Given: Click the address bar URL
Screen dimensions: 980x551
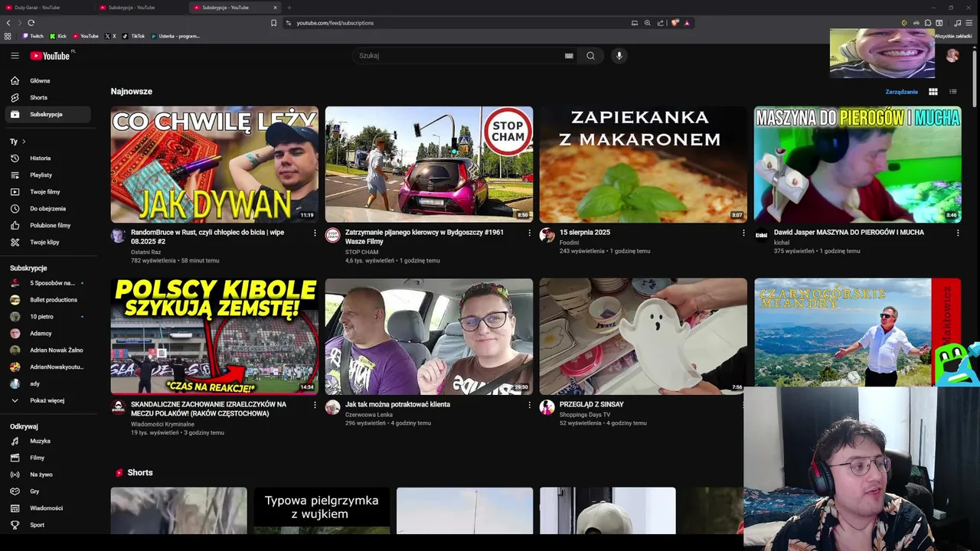Looking at the screenshot, I should pos(335,23).
